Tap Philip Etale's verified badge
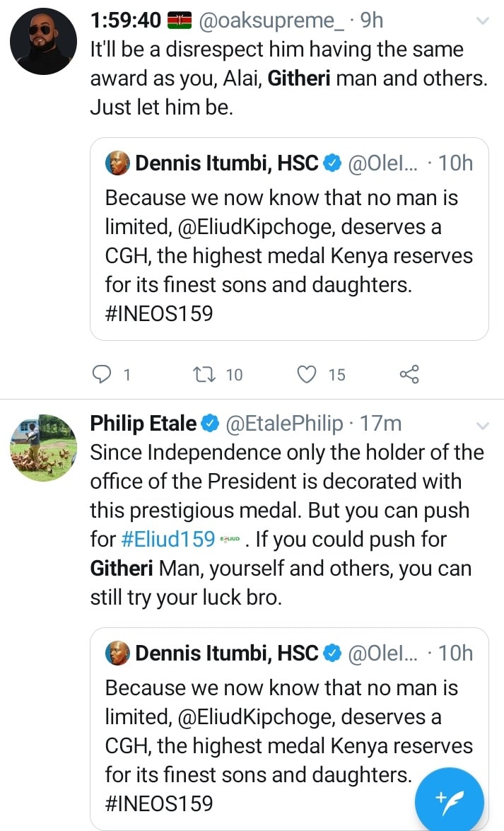The width and height of the screenshot is (504, 831). pos(210,423)
